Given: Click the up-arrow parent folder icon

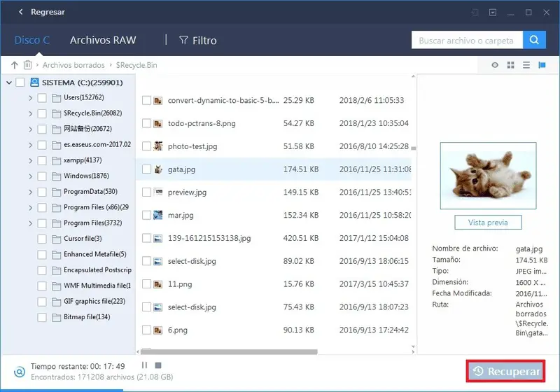Looking at the screenshot, I should [x=14, y=65].
